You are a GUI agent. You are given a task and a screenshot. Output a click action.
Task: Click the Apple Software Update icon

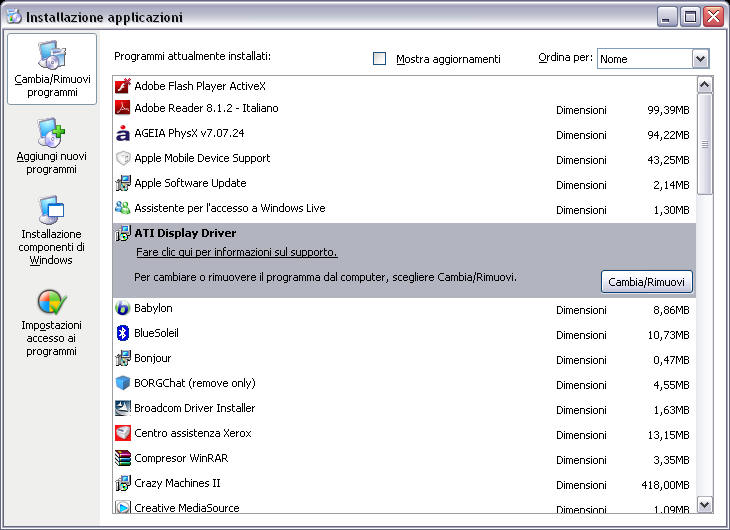[x=123, y=183]
